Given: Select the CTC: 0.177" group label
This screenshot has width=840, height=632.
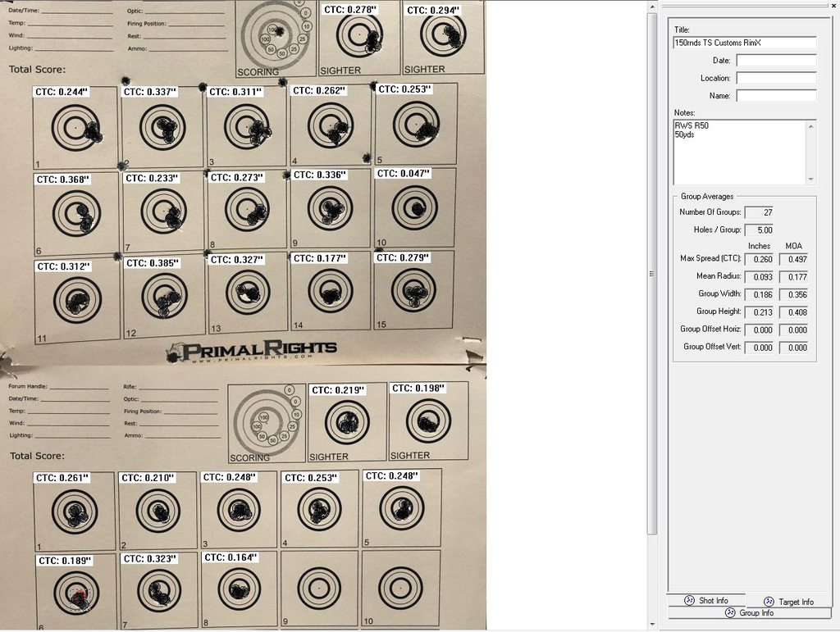Looking at the screenshot, I should (320, 258).
